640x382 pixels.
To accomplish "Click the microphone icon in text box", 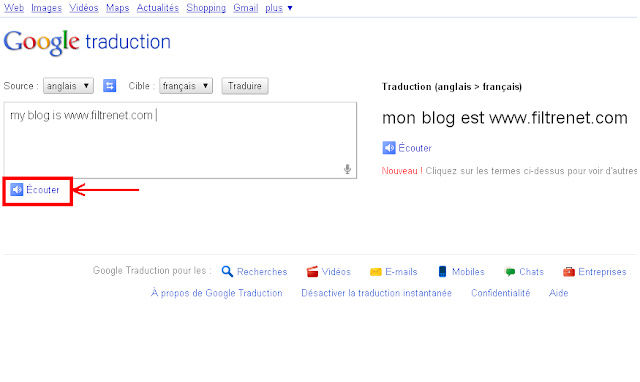I will point(347,169).
